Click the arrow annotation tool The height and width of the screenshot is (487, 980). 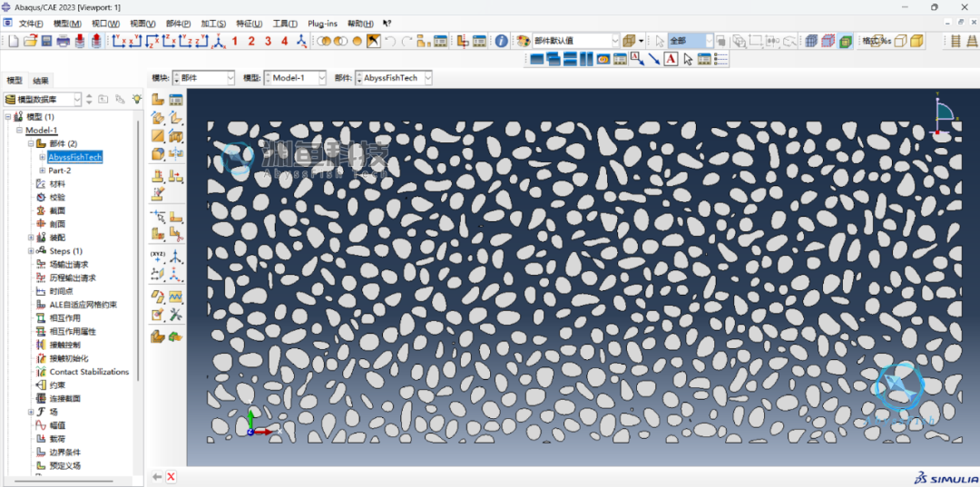pos(653,59)
